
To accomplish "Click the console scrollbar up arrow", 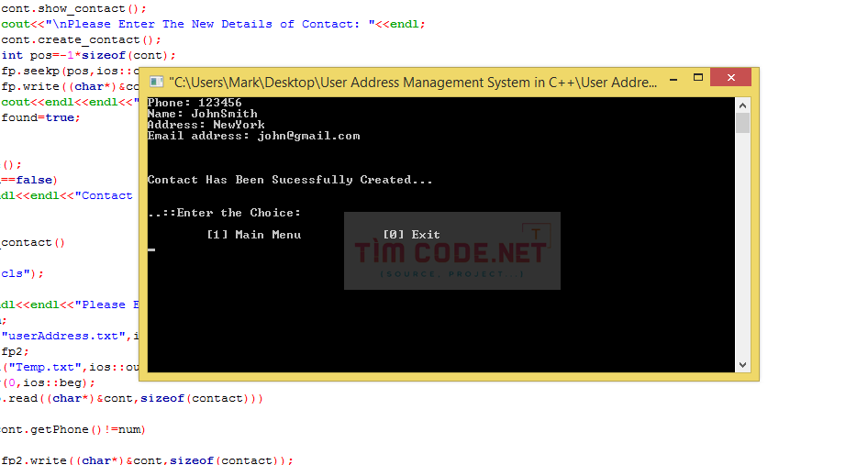I will (743, 105).
